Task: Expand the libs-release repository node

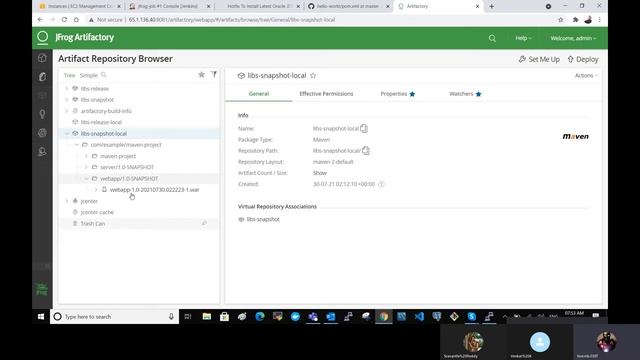Action: pyautogui.click(x=67, y=89)
